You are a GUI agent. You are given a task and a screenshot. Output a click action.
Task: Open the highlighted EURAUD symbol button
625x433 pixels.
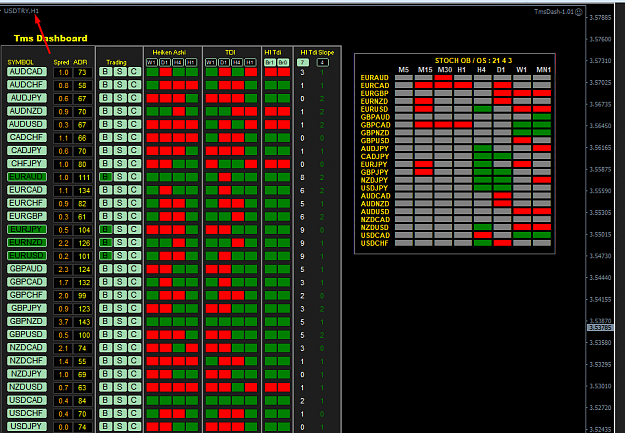tap(27, 177)
